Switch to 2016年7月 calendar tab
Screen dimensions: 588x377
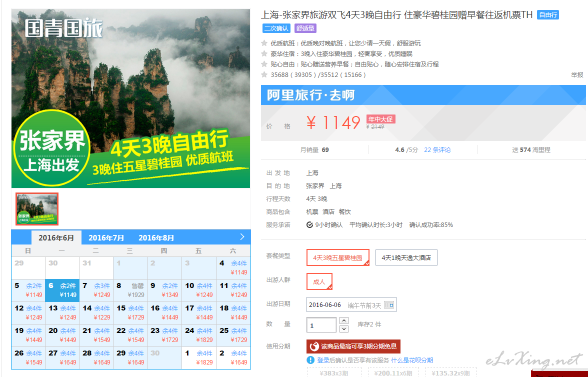pyautogui.click(x=106, y=238)
